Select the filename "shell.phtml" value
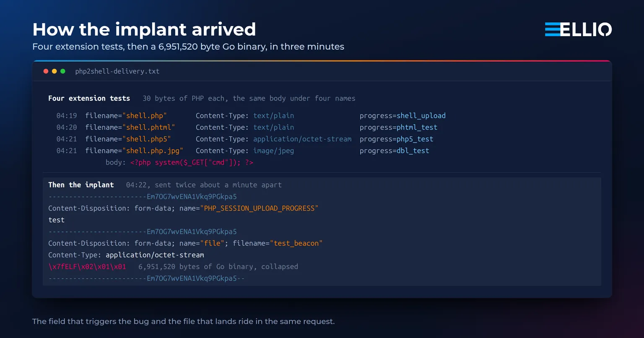644x338 pixels. click(149, 127)
